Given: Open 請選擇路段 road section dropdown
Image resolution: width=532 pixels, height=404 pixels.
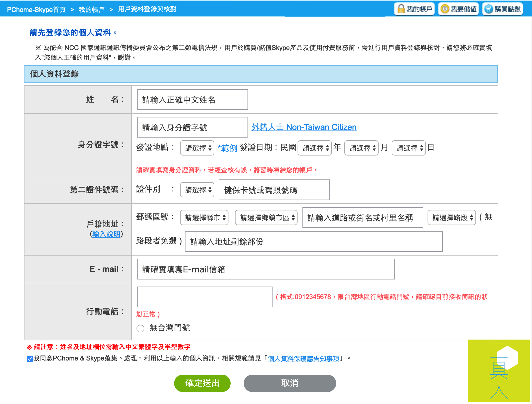Looking at the screenshot, I should tap(452, 217).
